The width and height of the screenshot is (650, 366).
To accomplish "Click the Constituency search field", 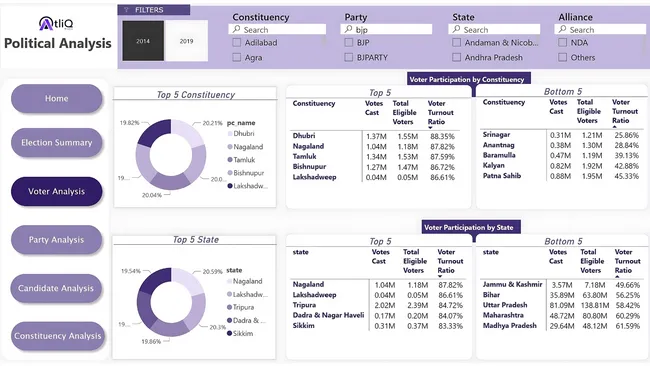I will click(x=277, y=29).
